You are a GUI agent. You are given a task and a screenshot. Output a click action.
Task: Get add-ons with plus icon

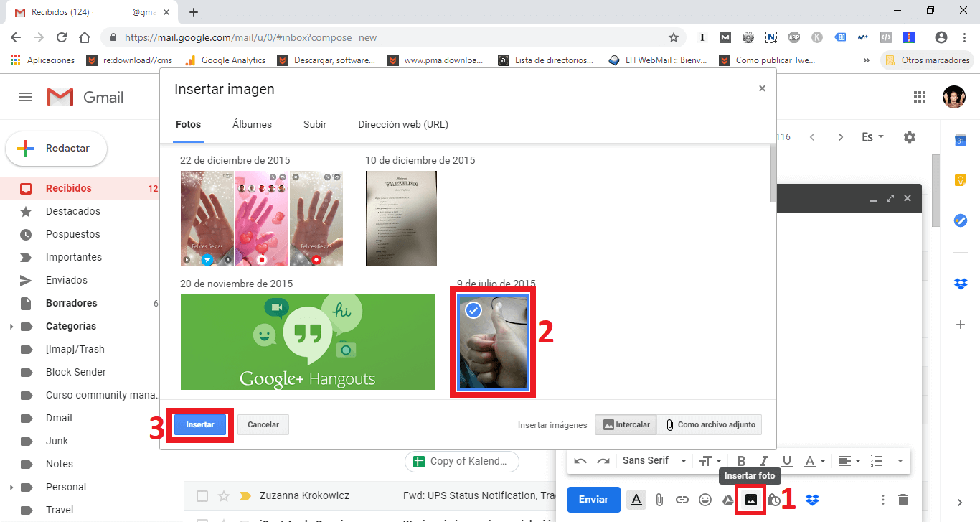[x=961, y=325]
